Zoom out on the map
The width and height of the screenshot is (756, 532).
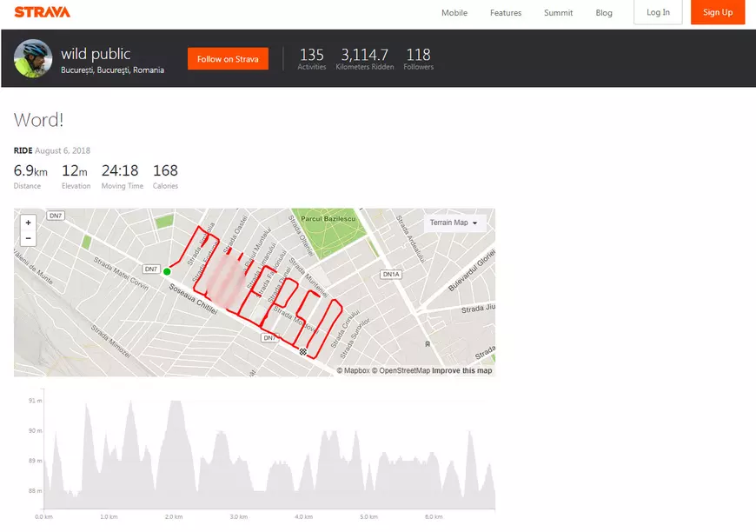pos(28,237)
